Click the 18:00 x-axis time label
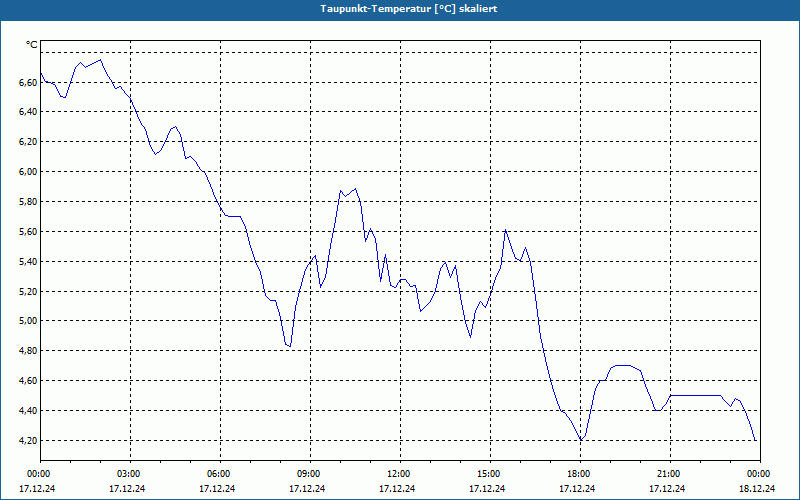Image resolution: width=800 pixels, height=500 pixels. [577, 474]
